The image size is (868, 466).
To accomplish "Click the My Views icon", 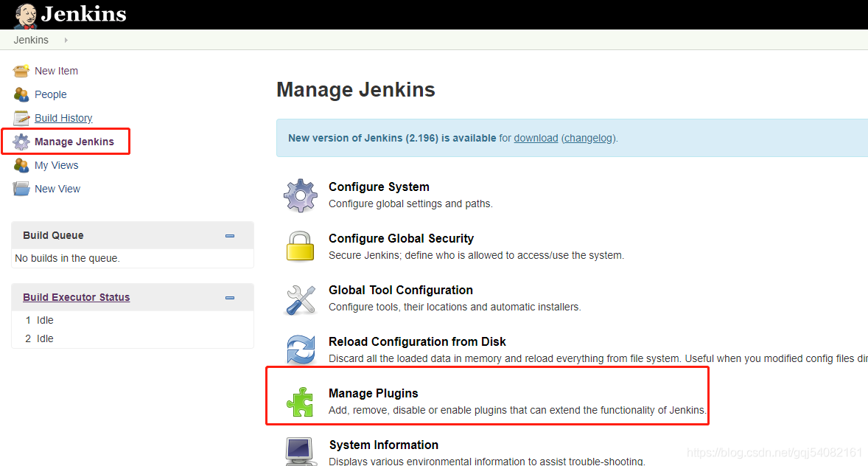I will tap(21, 165).
